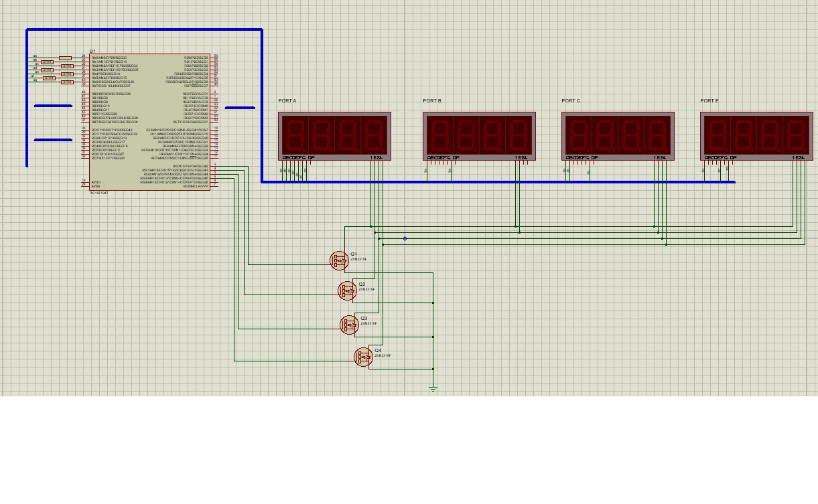This screenshot has width=818, height=504.
Task: Select the PORT B seven-segment display
Action: point(478,135)
